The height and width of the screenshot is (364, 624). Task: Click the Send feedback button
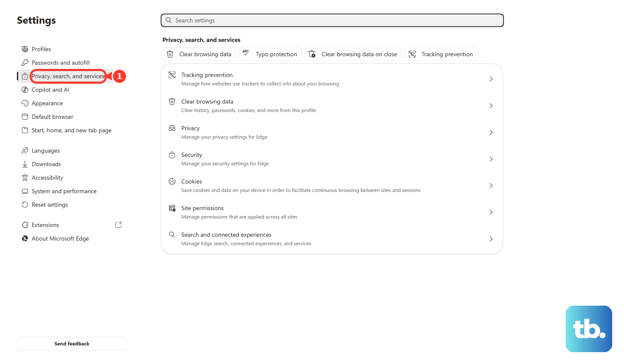click(x=72, y=344)
